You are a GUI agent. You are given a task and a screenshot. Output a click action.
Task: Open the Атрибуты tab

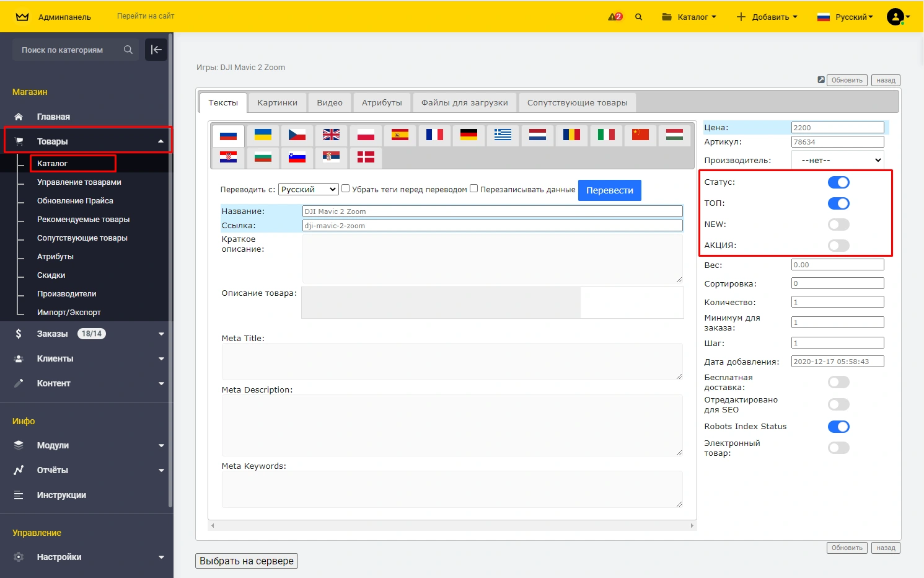(x=382, y=103)
